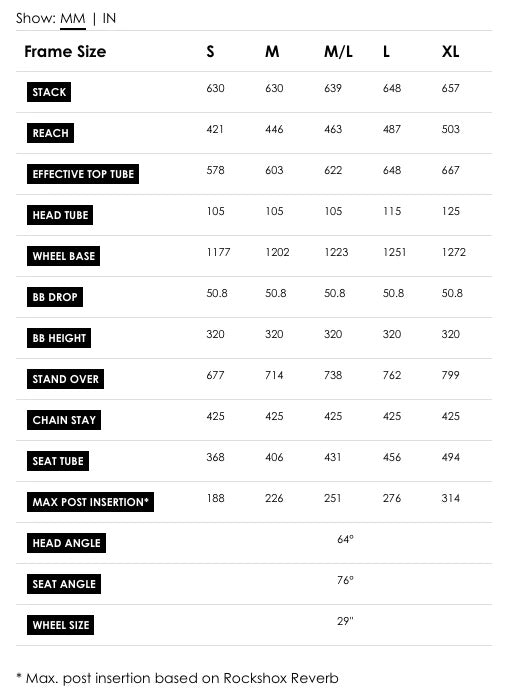The width and height of the screenshot is (510, 697).
Task: Click the STACK label
Action: click(x=49, y=92)
